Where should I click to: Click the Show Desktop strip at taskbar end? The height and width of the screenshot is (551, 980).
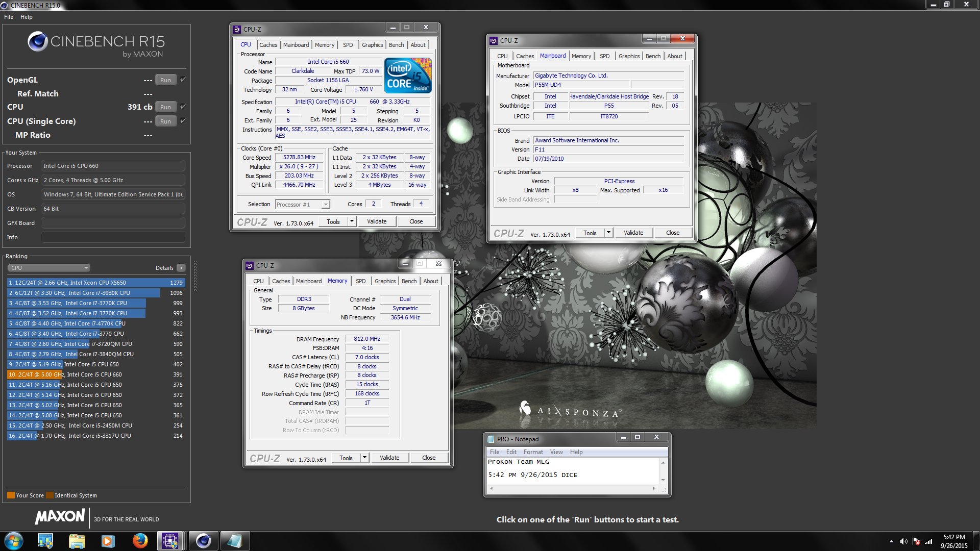[976, 541]
